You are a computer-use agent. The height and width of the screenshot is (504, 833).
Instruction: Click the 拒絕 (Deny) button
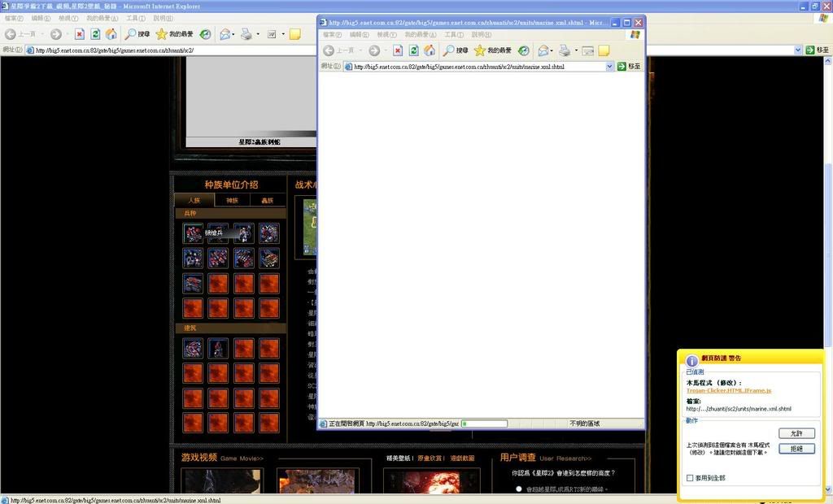[796, 449]
